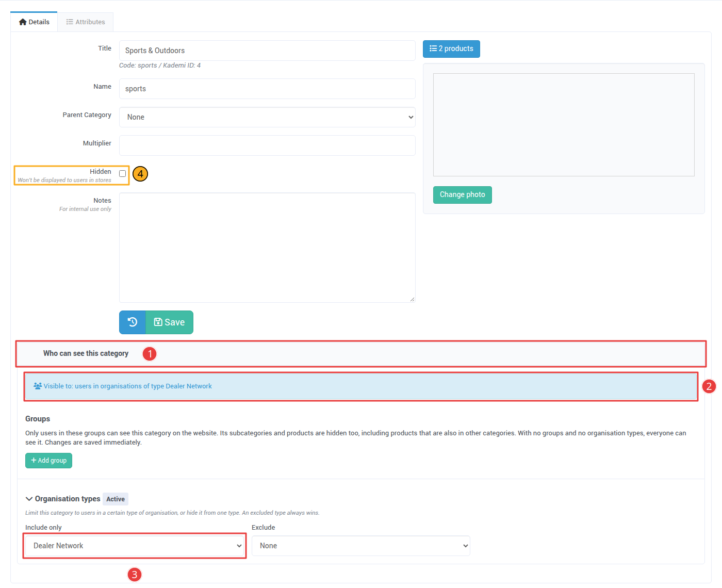This screenshot has height=588, width=722.
Task: Click the history revert icon button
Action: pyautogui.click(x=133, y=322)
